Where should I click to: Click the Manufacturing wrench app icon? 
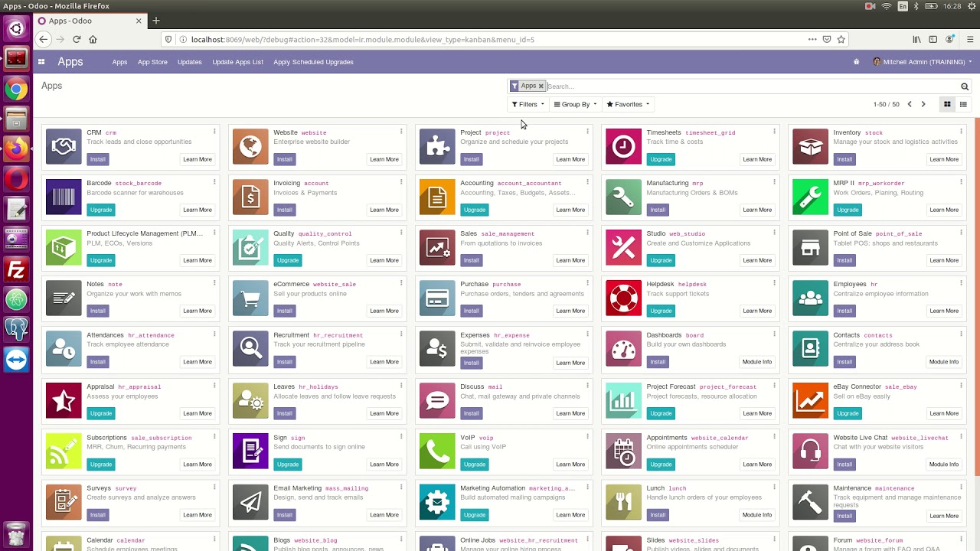coord(624,197)
